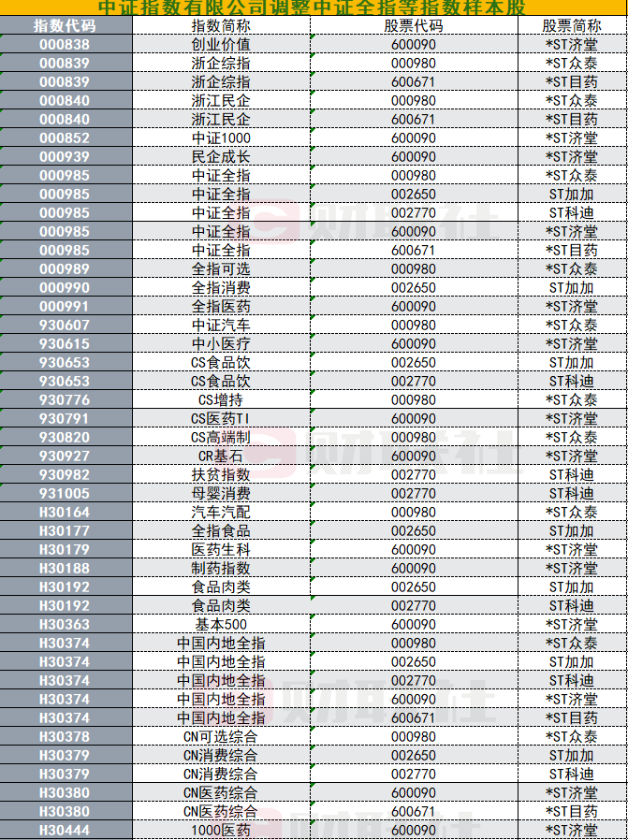Select the CR基石 index name cell
The height and width of the screenshot is (840, 628).
(x=221, y=456)
